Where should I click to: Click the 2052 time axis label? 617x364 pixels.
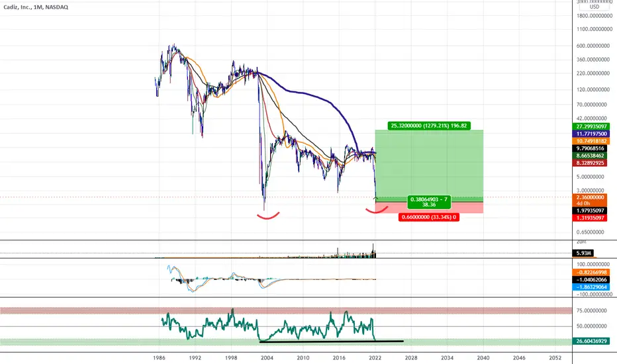555,358
